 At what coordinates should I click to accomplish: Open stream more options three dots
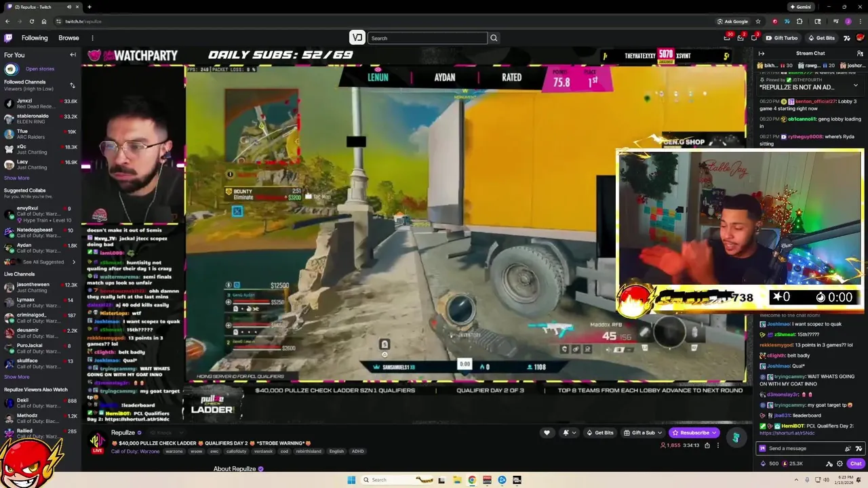click(x=718, y=445)
